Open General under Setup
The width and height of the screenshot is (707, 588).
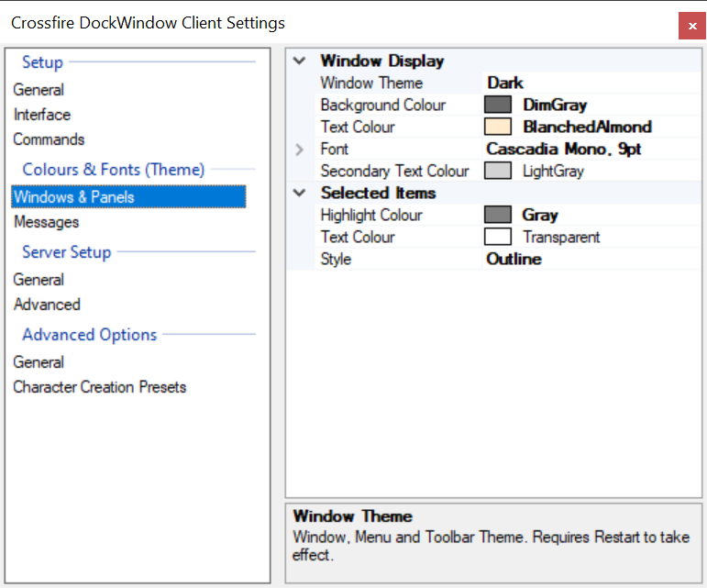click(x=39, y=90)
